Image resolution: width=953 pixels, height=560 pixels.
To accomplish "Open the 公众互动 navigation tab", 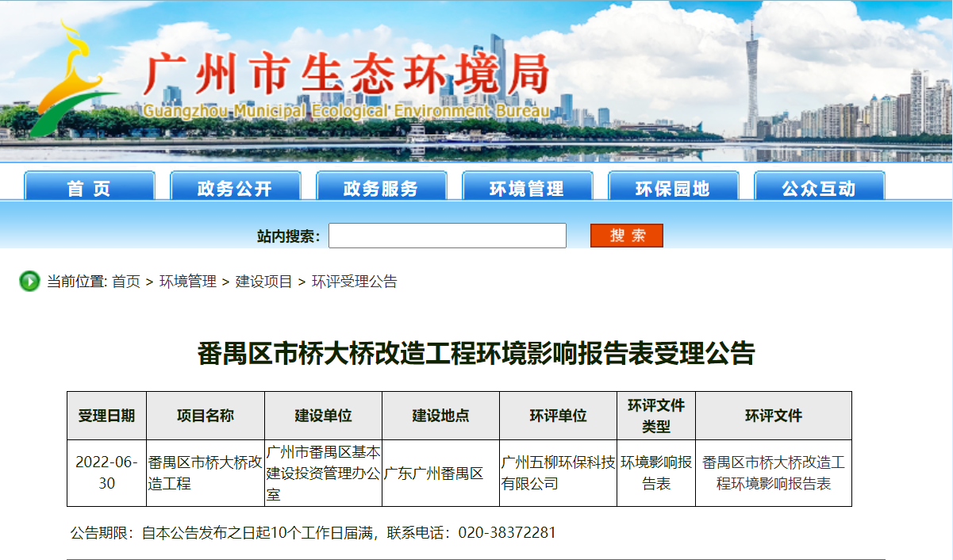I will [819, 188].
